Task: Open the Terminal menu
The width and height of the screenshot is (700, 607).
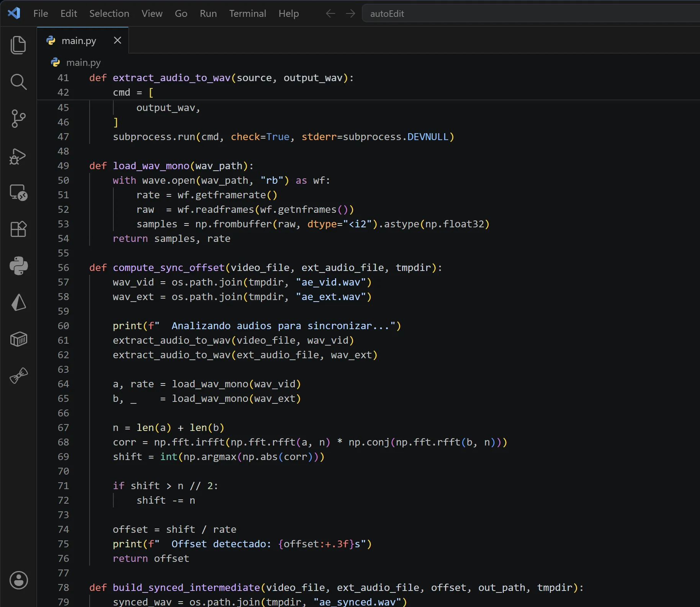Action: click(247, 13)
